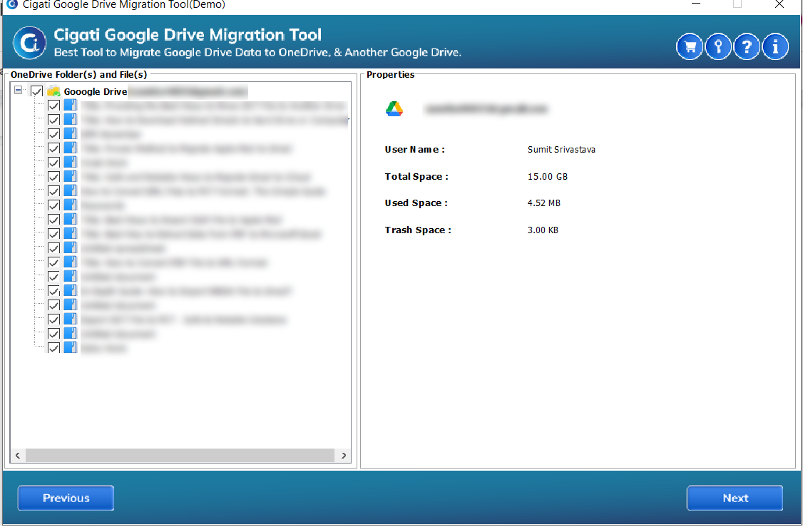
Task: Click the right arrow of the horizontal scrollbar
Action: pos(344,455)
